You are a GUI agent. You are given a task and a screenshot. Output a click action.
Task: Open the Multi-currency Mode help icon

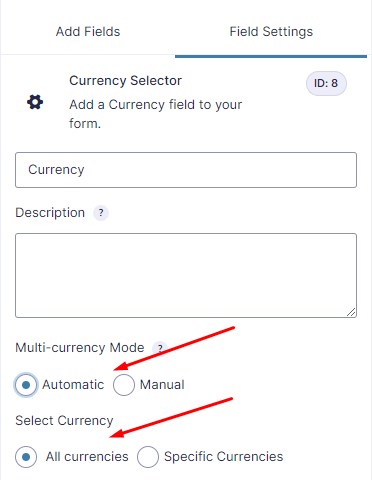pos(160,348)
